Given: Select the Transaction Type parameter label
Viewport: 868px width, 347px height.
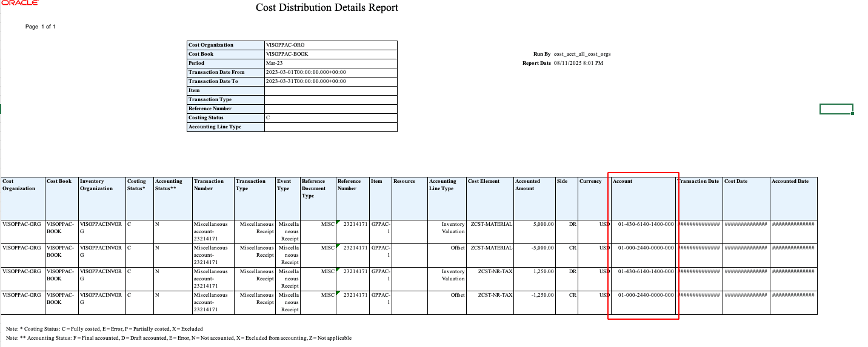Looking at the screenshot, I should click(225, 99).
